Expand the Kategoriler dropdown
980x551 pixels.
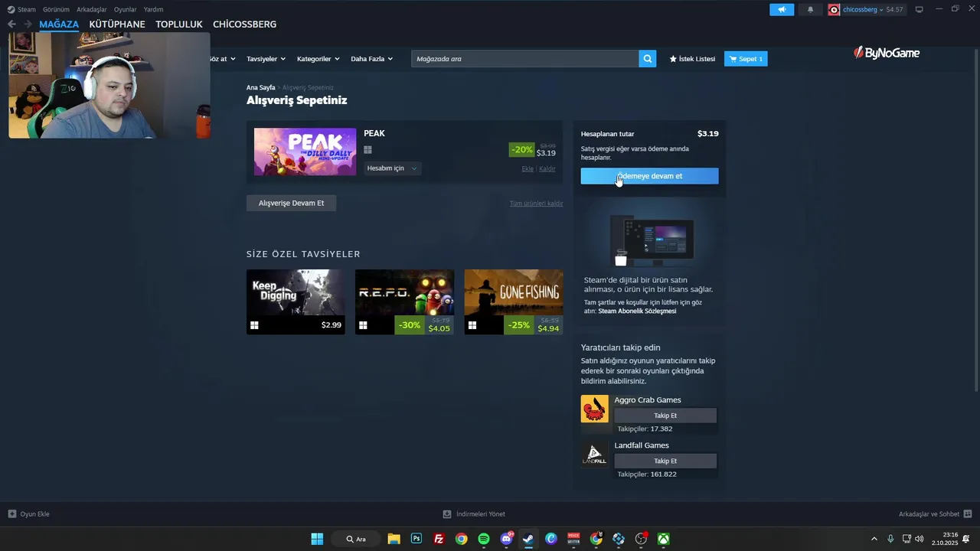[x=318, y=59]
